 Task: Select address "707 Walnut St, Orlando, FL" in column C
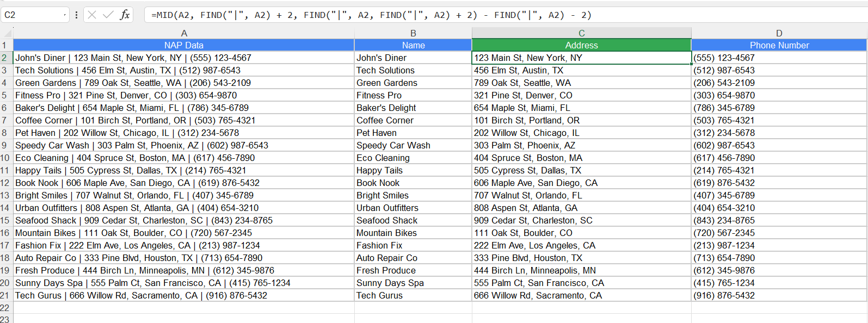point(582,195)
